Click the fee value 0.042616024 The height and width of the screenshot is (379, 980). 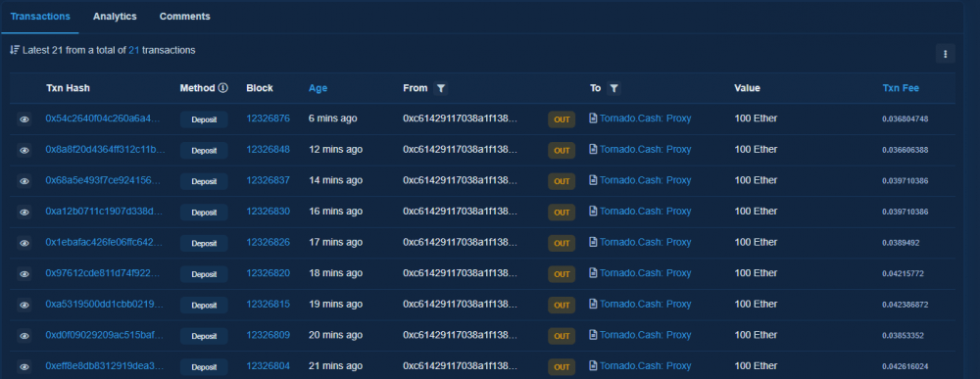point(905,366)
